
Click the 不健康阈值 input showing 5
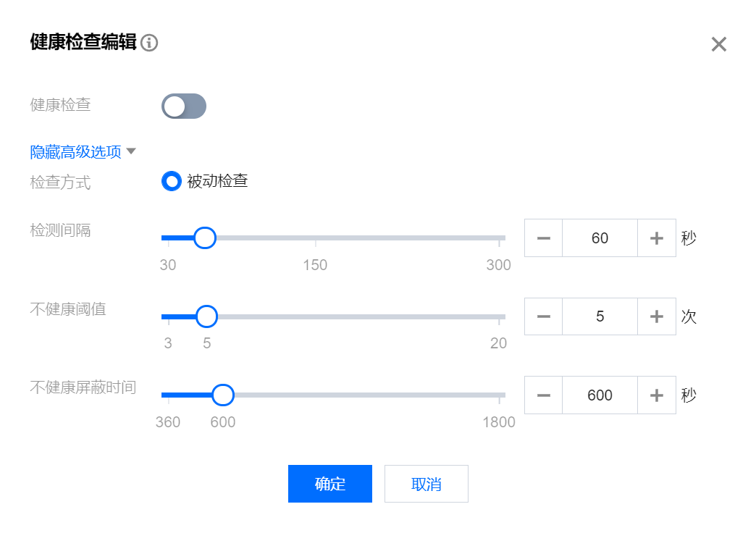600,316
